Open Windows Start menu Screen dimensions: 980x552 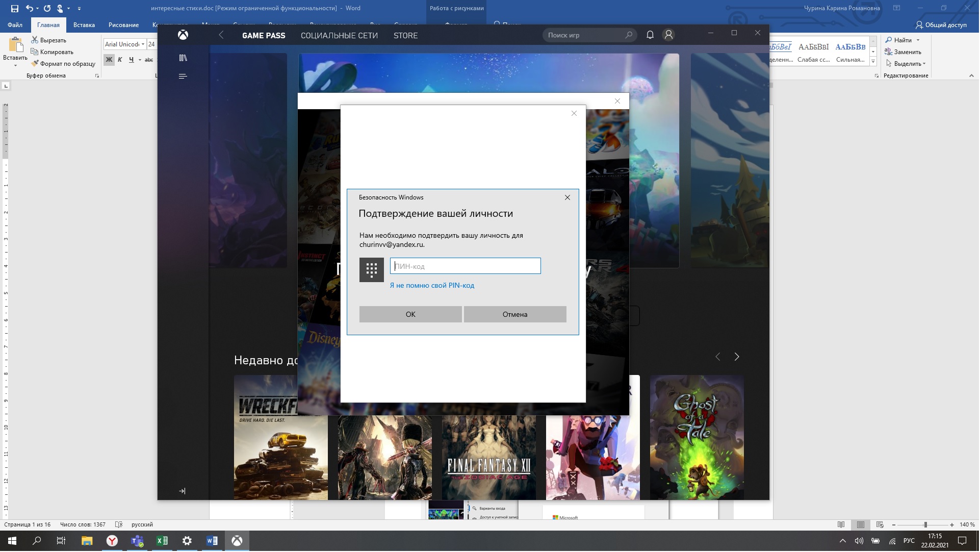pos(12,542)
